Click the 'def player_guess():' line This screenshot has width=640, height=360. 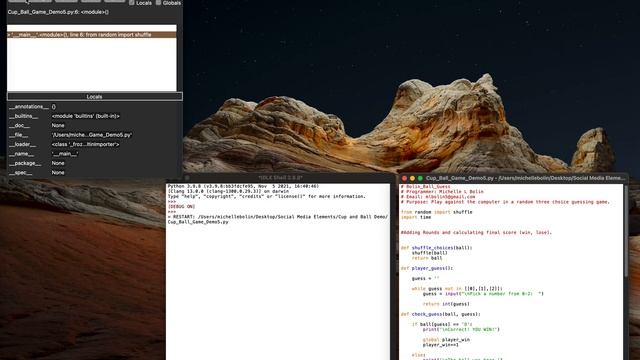(x=427, y=268)
